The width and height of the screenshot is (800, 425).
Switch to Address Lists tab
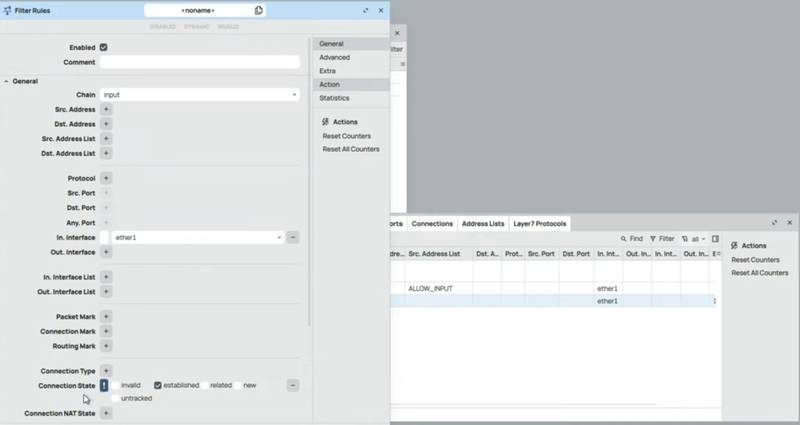point(483,223)
